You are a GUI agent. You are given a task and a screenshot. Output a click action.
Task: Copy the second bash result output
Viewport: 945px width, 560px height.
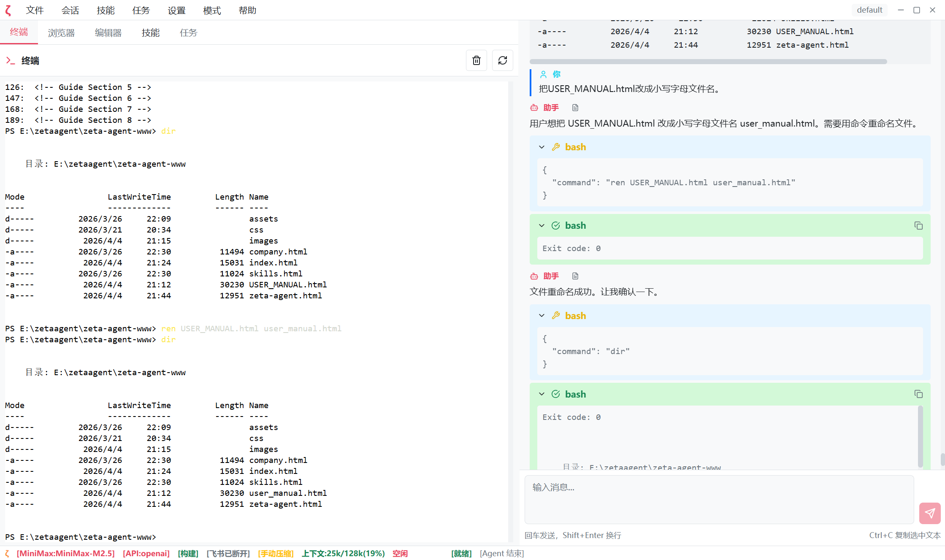[918, 394]
